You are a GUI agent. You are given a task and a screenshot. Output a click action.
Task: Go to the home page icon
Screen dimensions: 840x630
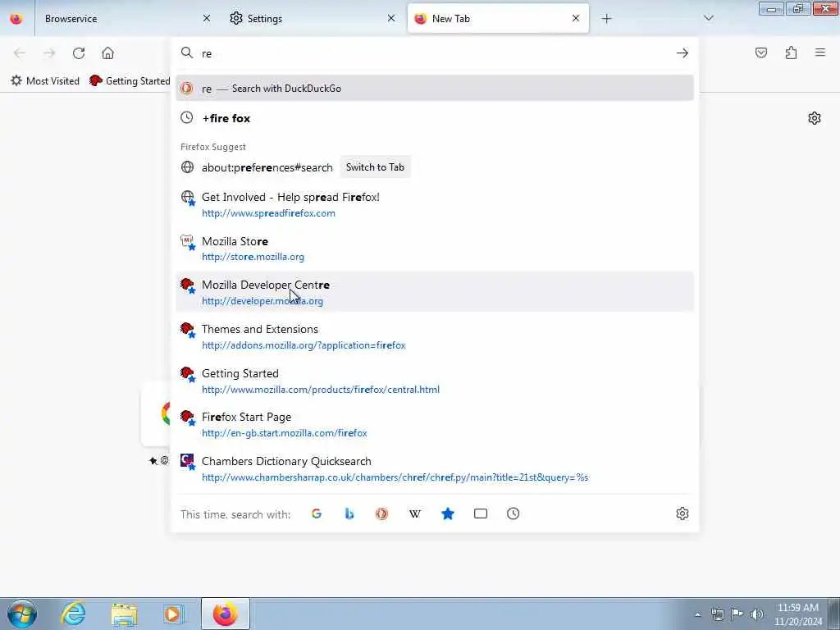[x=107, y=53]
